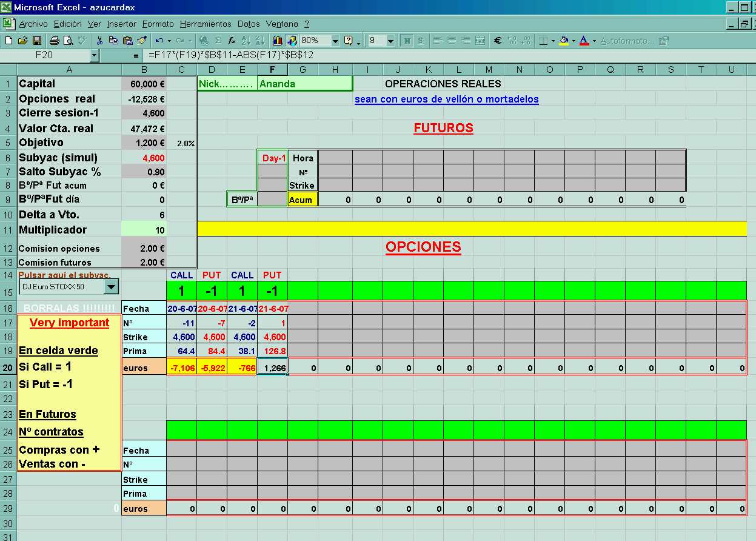Toggle bold (N) formatting
The width and height of the screenshot is (756, 541).
pyautogui.click(x=407, y=41)
